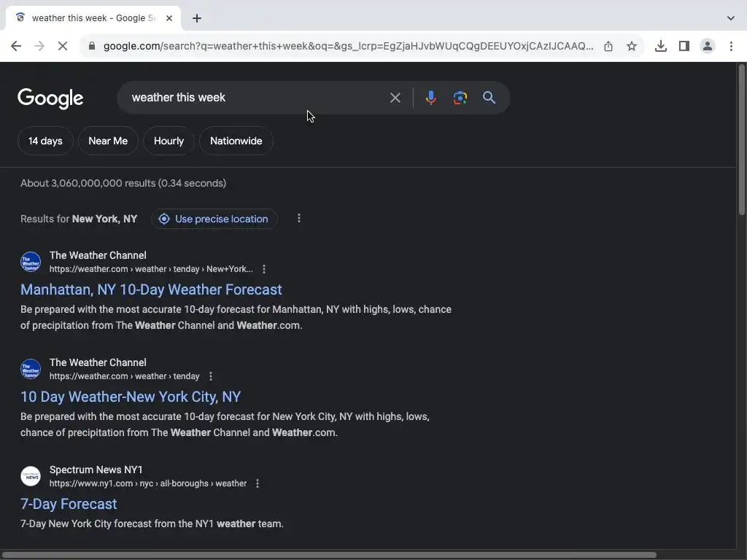Toggle the side panel

tap(684, 46)
